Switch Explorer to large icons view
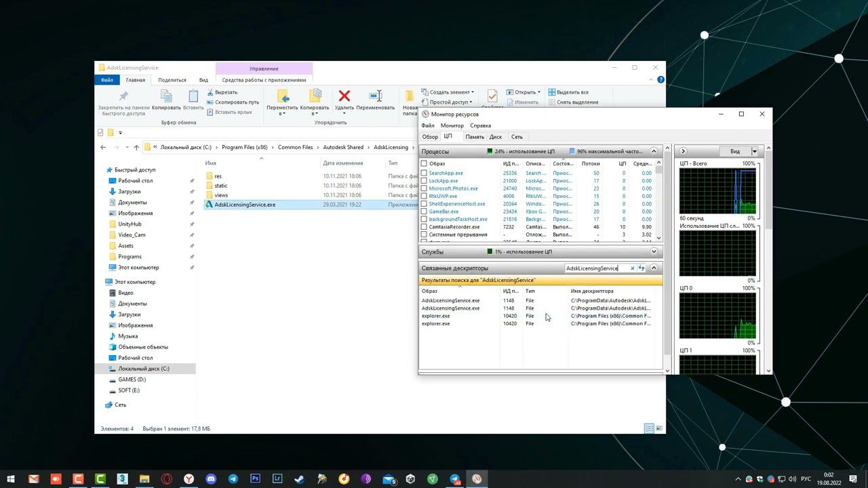Viewport: 868px width, 488px height. pyautogui.click(x=658, y=428)
